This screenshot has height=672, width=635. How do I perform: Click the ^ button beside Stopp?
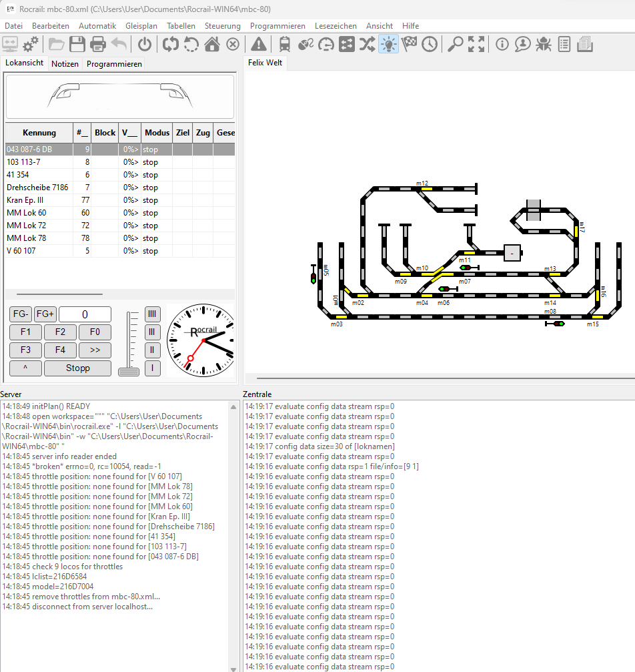coord(25,368)
